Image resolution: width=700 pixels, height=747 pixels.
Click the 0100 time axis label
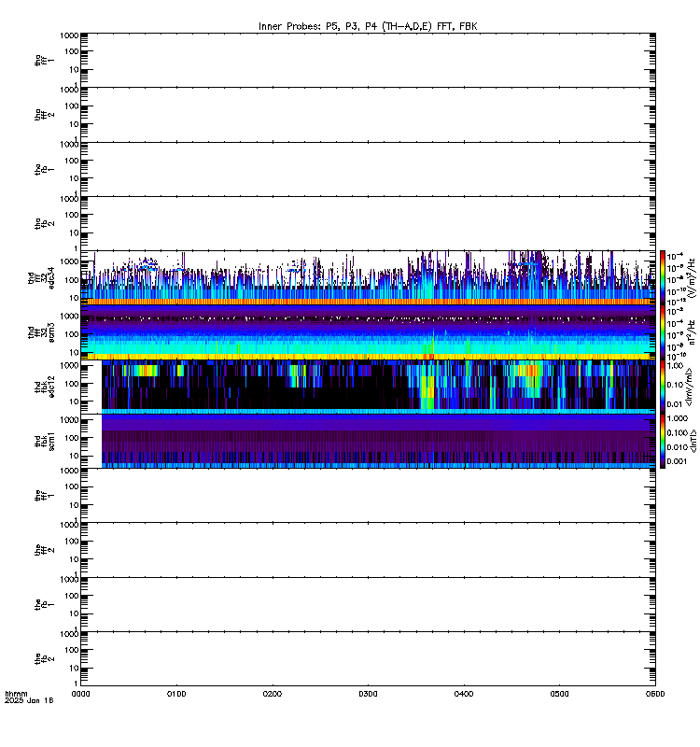(176, 694)
